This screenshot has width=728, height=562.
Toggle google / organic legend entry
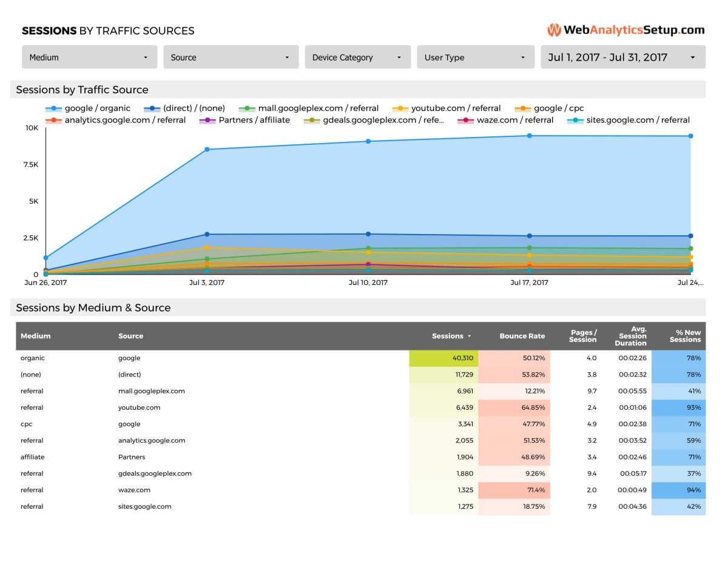(x=89, y=109)
